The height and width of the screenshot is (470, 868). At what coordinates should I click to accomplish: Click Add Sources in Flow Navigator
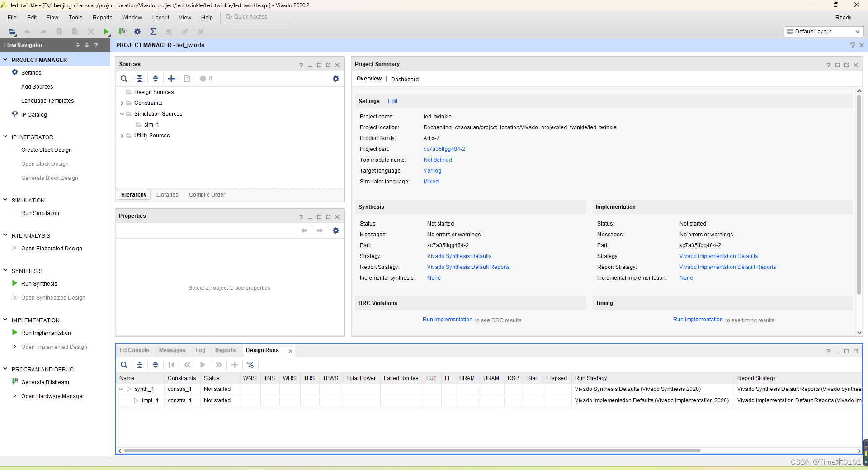tap(37, 87)
